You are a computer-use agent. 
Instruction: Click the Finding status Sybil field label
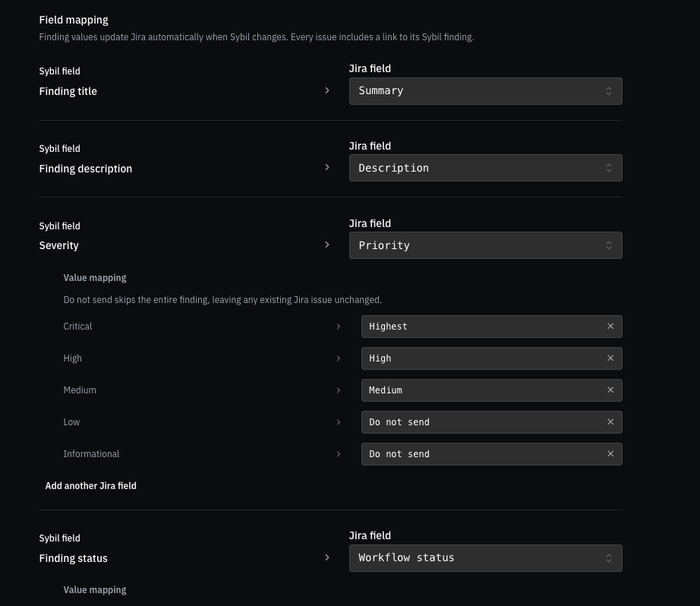(73, 558)
